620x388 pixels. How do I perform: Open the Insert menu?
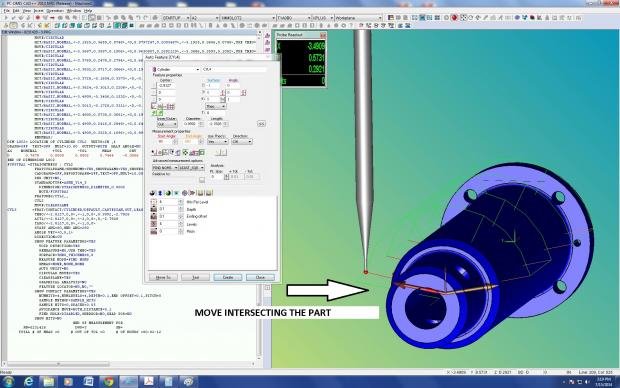coord(38,11)
